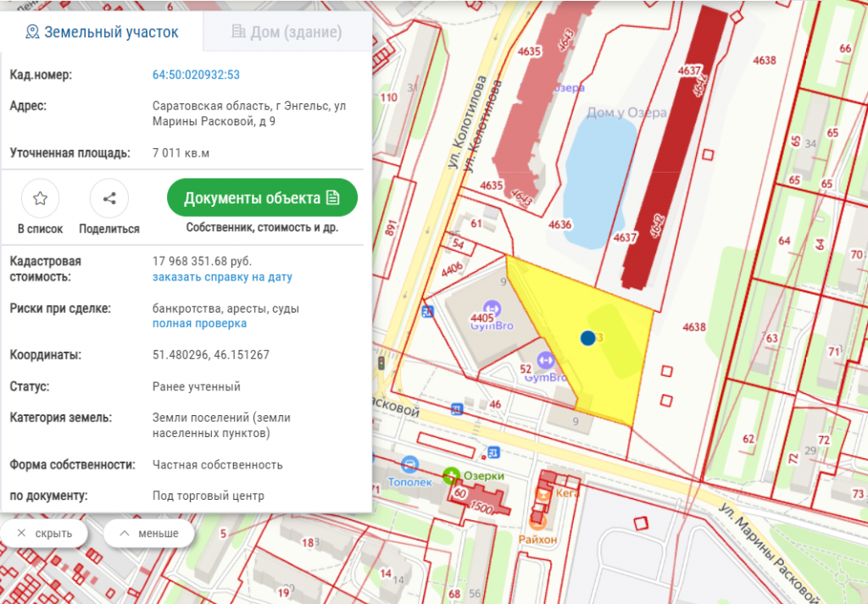Image resolution: width=868 pixels, height=604 pixels.
Task: Select Райхон orange place icon
Action: pos(537,520)
